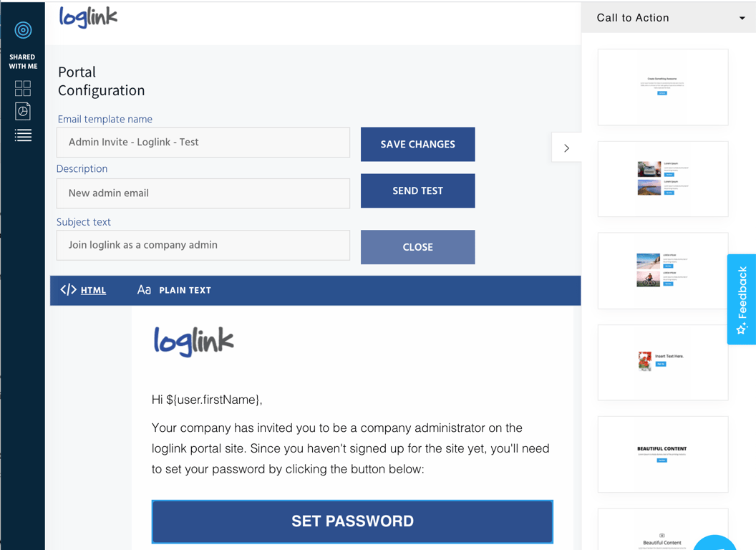Click the Save Changes button
The image size is (756, 550).
pos(417,145)
